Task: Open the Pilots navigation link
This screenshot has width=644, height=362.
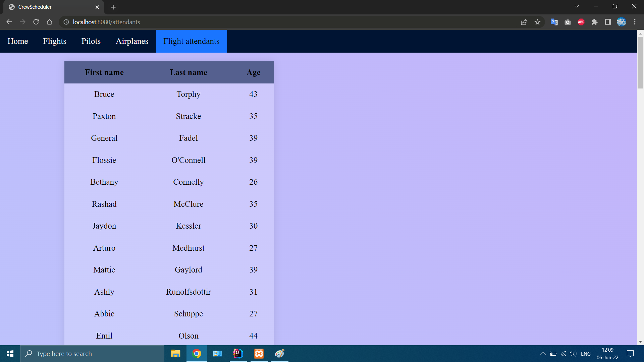Action: click(x=91, y=41)
